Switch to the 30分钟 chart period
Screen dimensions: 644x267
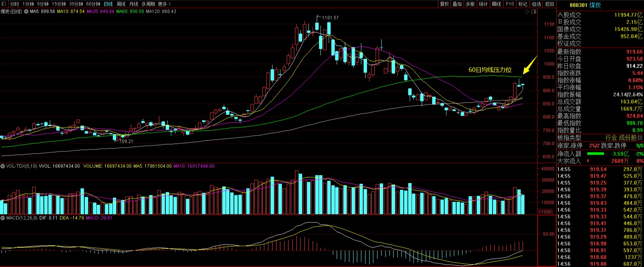click(x=76, y=4)
